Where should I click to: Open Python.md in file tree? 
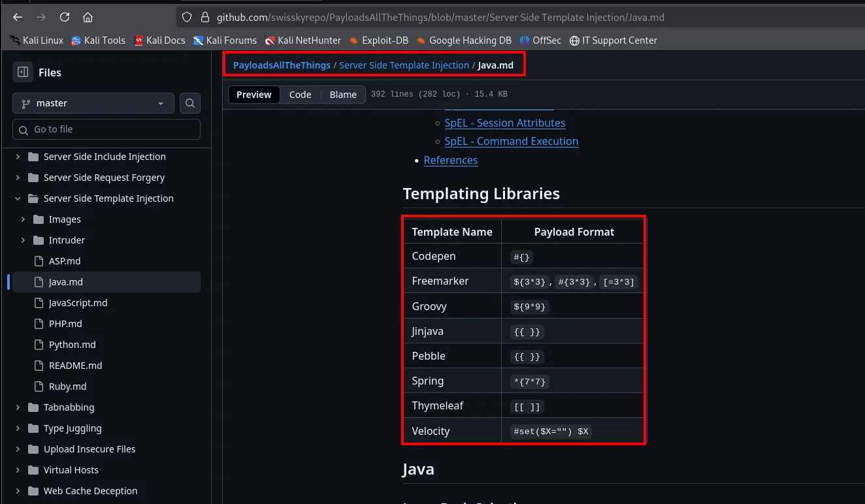click(x=72, y=345)
